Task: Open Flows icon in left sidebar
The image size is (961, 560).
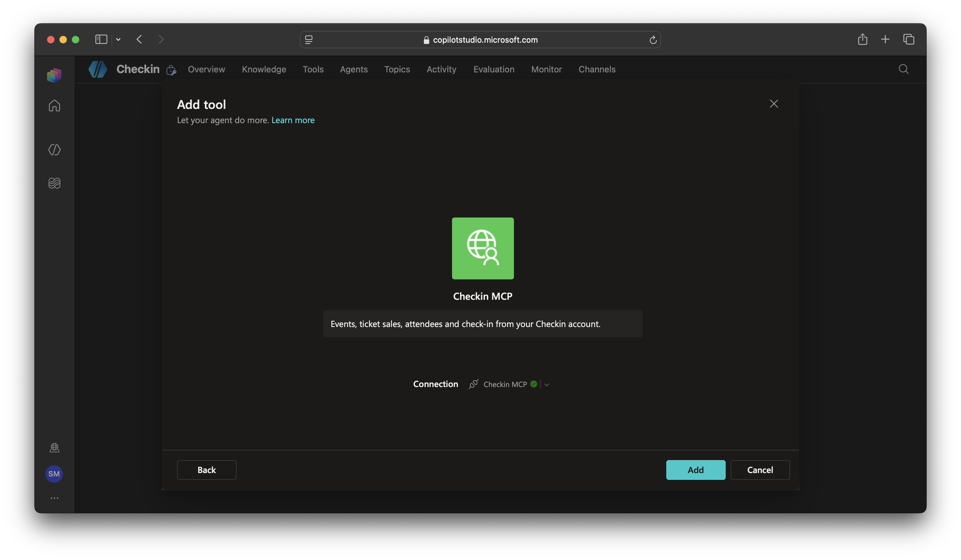Action: coord(54,183)
